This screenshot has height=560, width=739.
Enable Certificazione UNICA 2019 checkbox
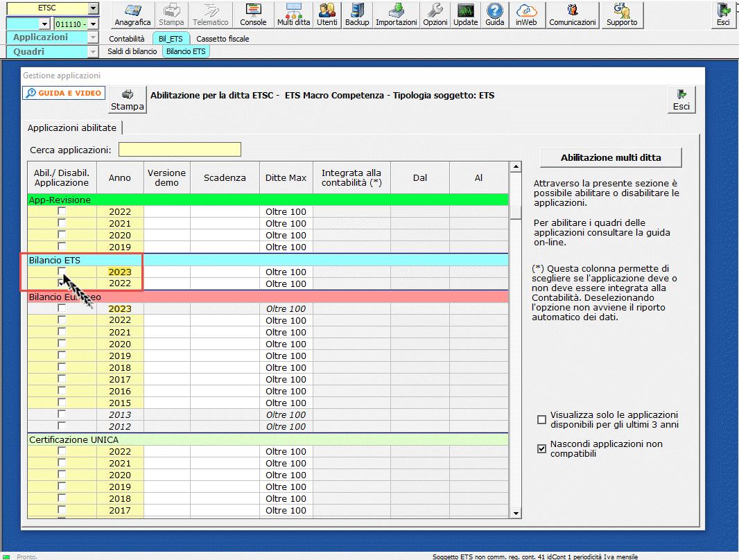click(62, 486)
